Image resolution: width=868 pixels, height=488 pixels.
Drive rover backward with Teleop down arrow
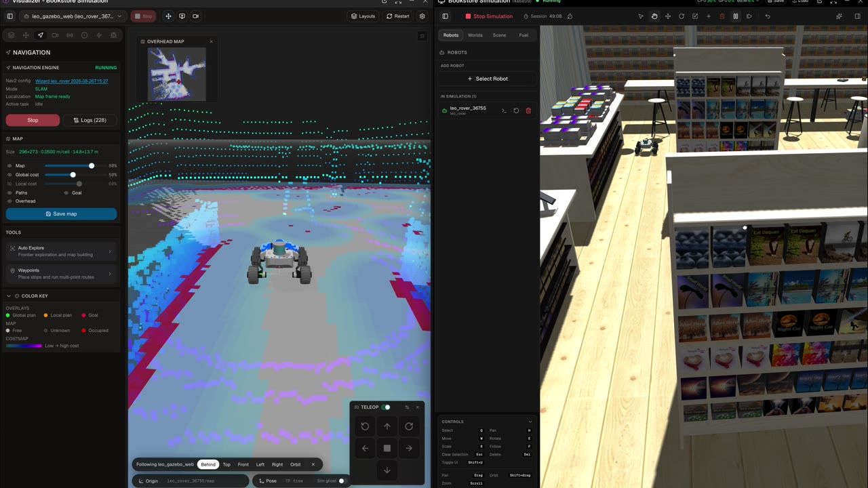pyautogui.click(x=387, y=470)
